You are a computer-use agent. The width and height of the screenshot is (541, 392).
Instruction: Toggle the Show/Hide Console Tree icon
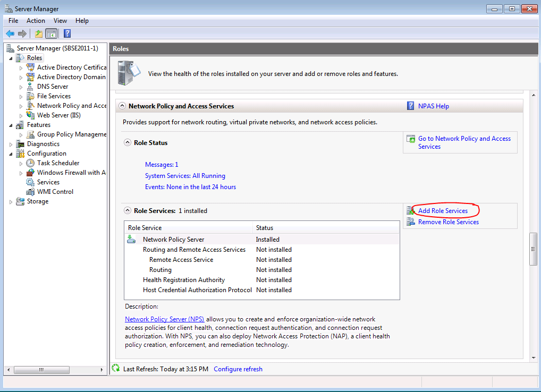(x=51, y=34)
